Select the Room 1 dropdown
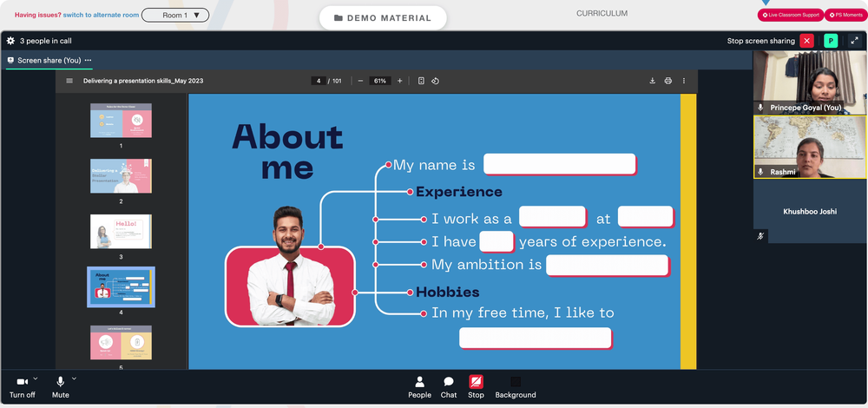 [x=175, y=15]
